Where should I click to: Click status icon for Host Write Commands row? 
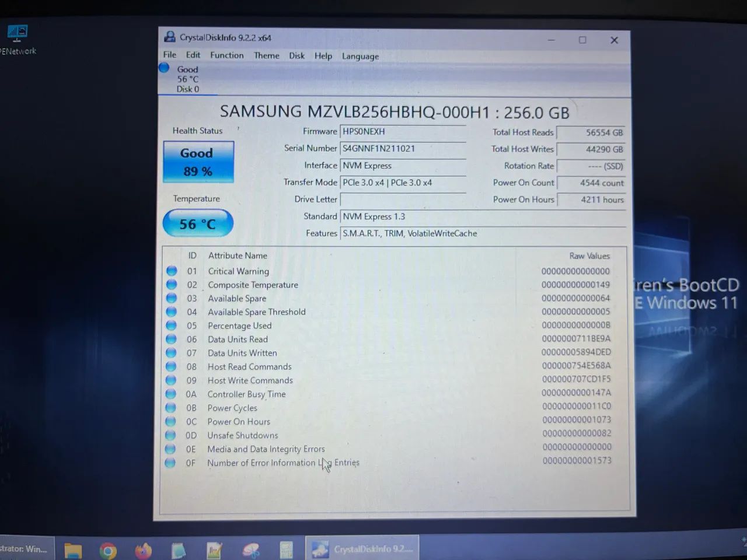[171, 380]
